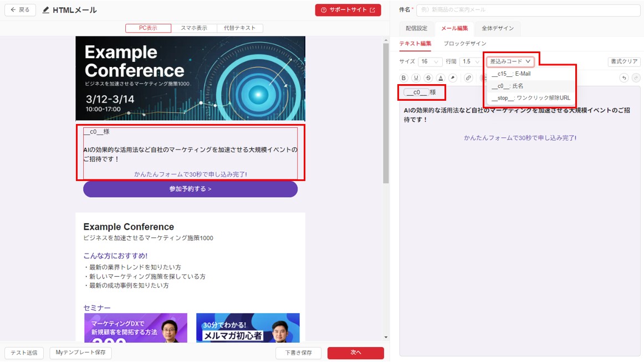Image resolution: width=644 pixels, height=362 pixels.
Task: Go back with the 戻る button
Action: tap(20, 10)
